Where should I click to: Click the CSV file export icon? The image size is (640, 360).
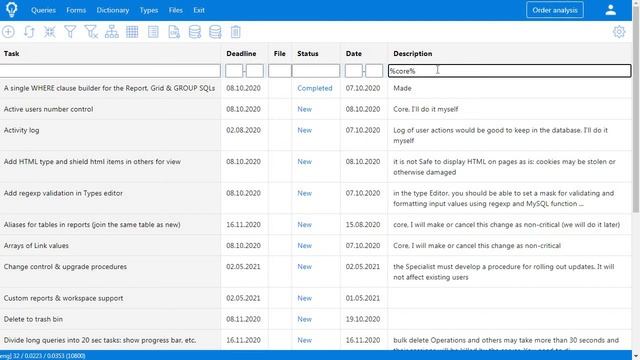tap(174, 32)
